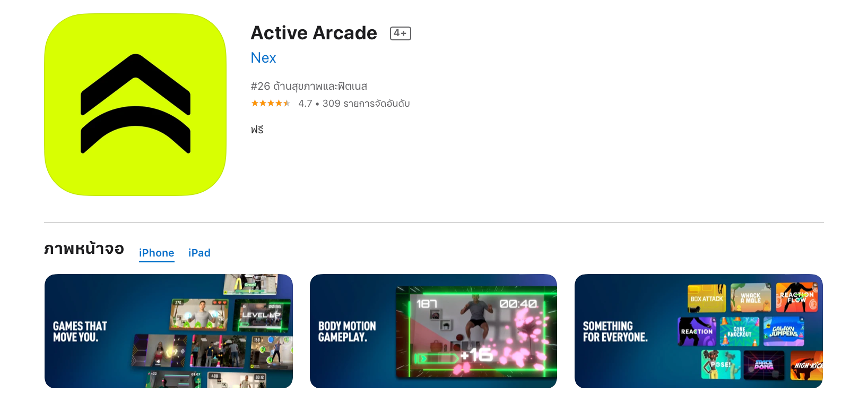This screenshot has height=410, width=868.
Task: Click the Space Pong game tile
Action: (763, 365)
